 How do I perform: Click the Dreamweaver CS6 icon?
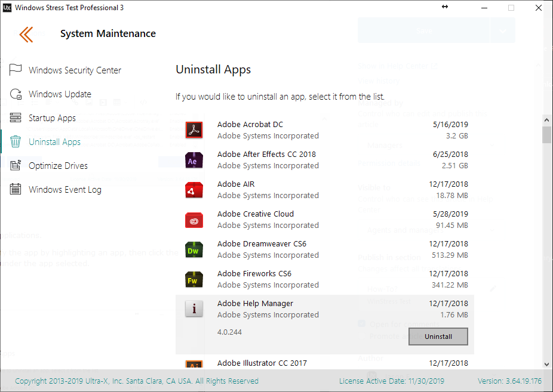point(194,249)
